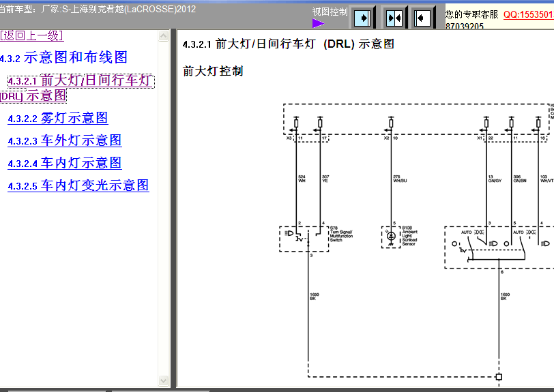The width and height of the screenshot is (554, 392).
Task: Click the expand-right view control icon
Action: pyautogui.click(x=362, y=18)
